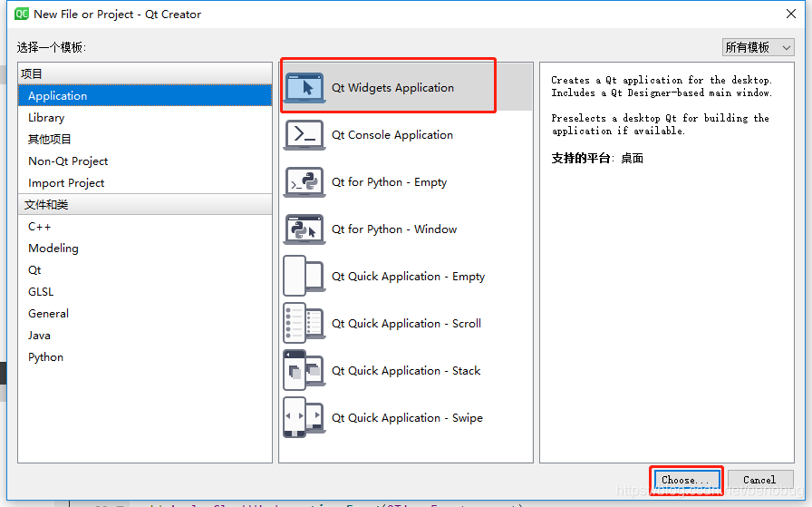812x507 pixels.
Task: Select the Import Project category
Action: click(145, 183)
